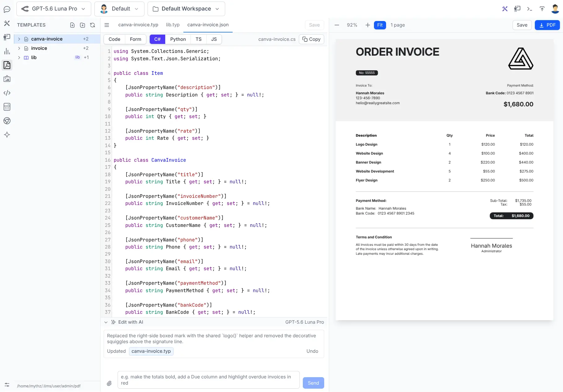Click the /home/mythz/.llms/user/admin/pdf path
563x392 pixels.
click(x=49, y=386)
